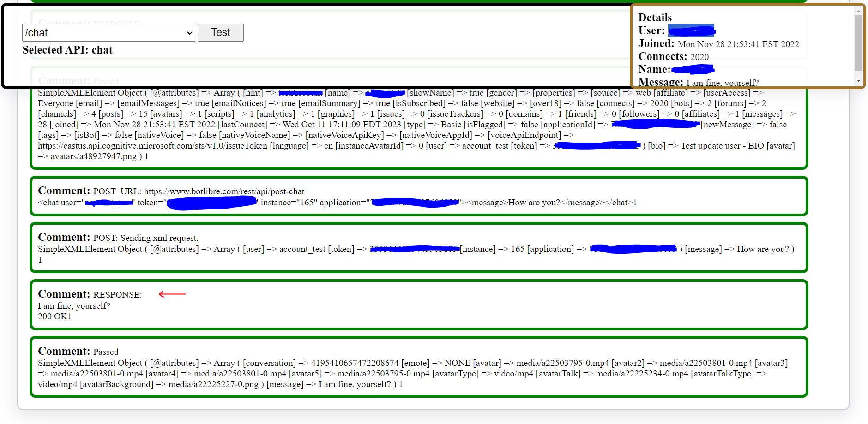Click the Details panel scroll-up arrow
The height and width of the screenshot is (424, 868).
click(858, 10)
